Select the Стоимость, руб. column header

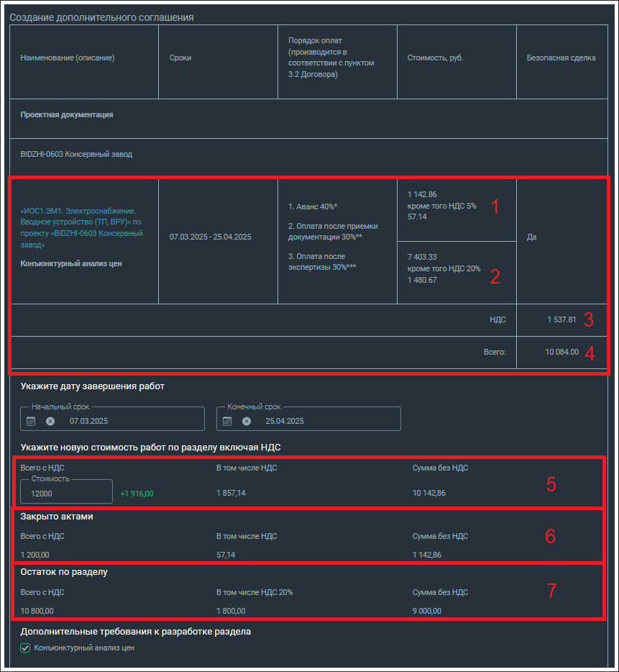tap(435, 58)
